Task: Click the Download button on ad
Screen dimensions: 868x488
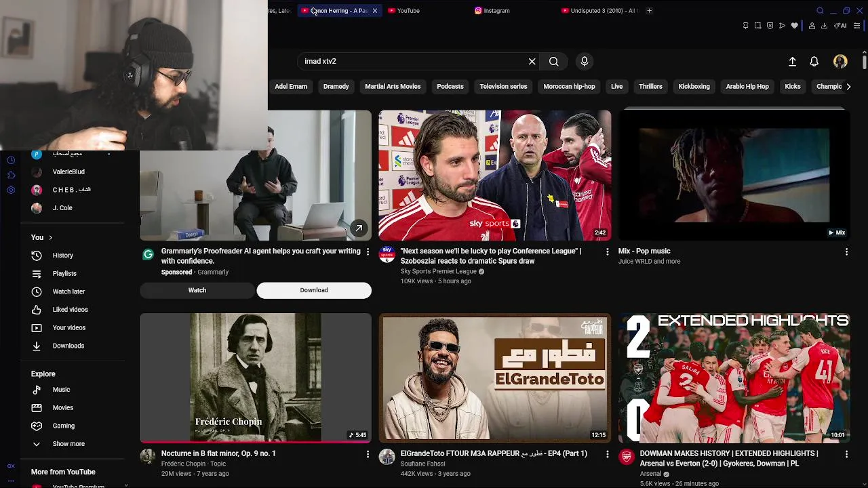Action: click(314, 290)
